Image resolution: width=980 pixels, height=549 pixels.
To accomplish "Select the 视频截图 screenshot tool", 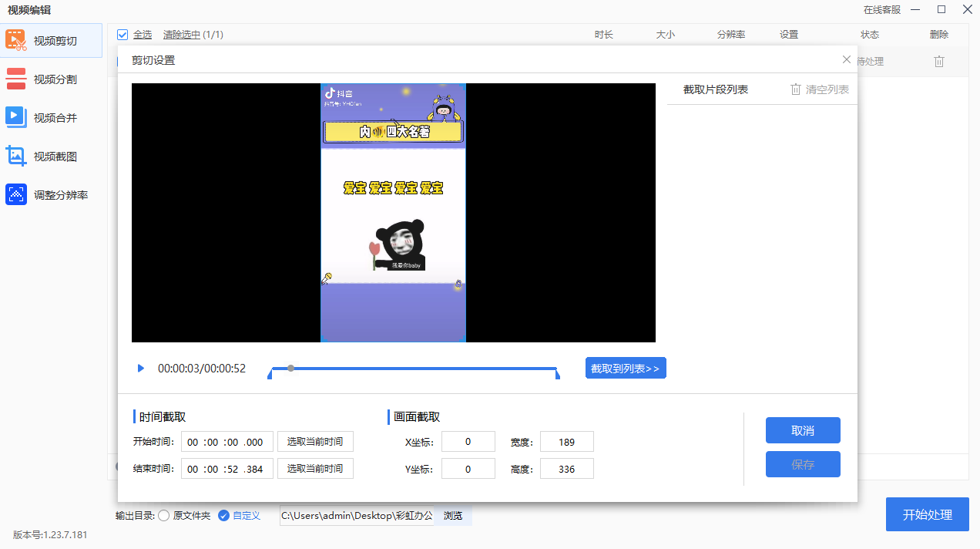I will (x=51, y=157).
